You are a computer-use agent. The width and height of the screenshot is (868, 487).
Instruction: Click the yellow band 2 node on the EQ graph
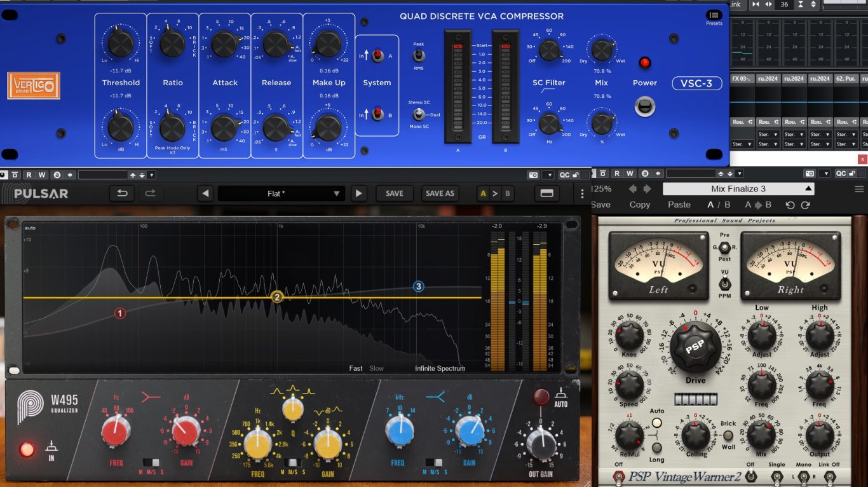(276, 297)
